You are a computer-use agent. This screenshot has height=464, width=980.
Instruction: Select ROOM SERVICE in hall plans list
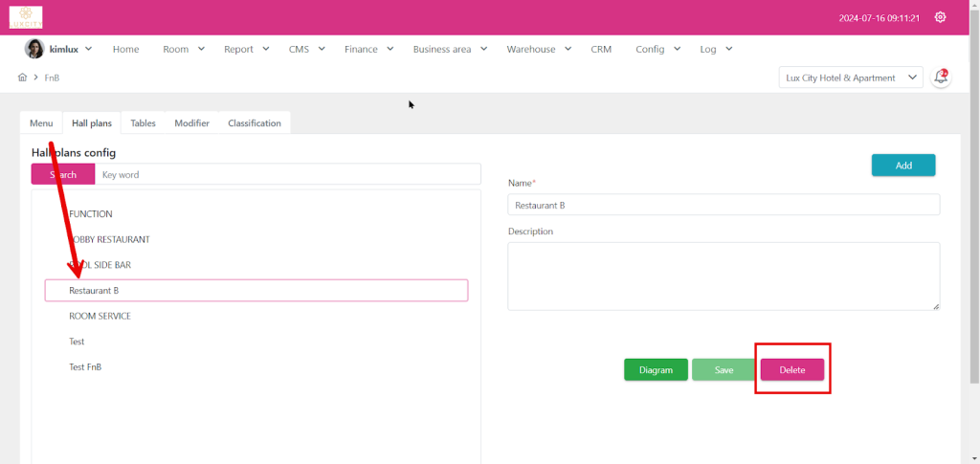pos(100,316)
